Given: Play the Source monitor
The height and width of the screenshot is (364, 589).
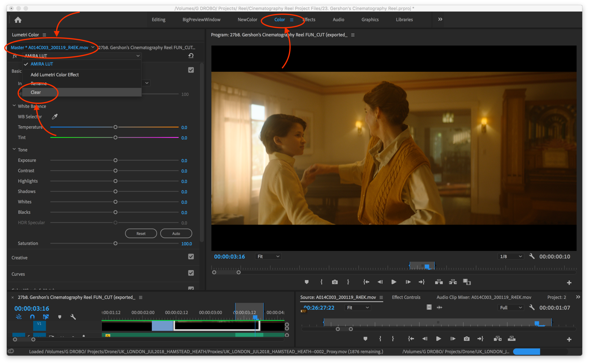Looking at the screenshot, I should tap(438, 339).
